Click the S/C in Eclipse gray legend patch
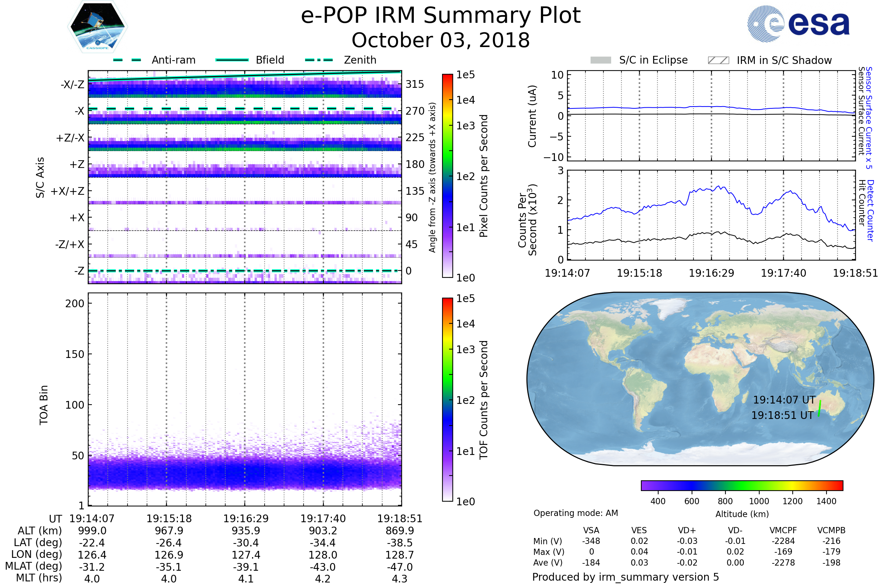This screenshot has height=588, width=882. pyautogui.click(x=600, y=60)
